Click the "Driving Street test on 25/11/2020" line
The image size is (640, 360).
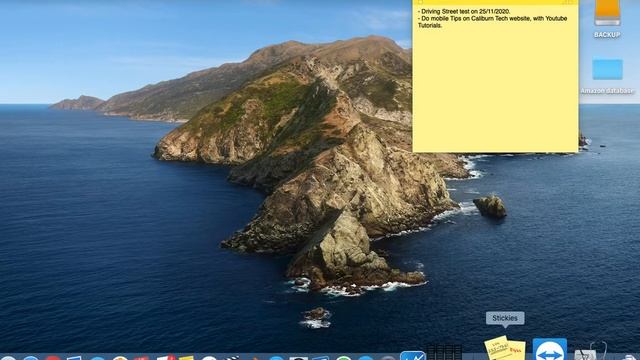click(464, 11)
